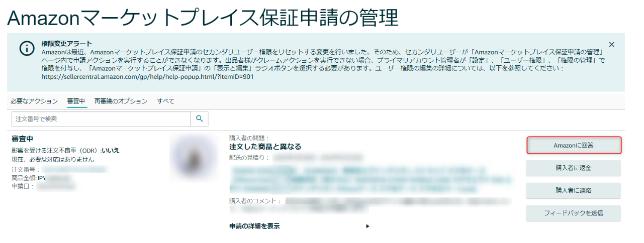Click the 配送の見積り label

(x=249, y=158)
